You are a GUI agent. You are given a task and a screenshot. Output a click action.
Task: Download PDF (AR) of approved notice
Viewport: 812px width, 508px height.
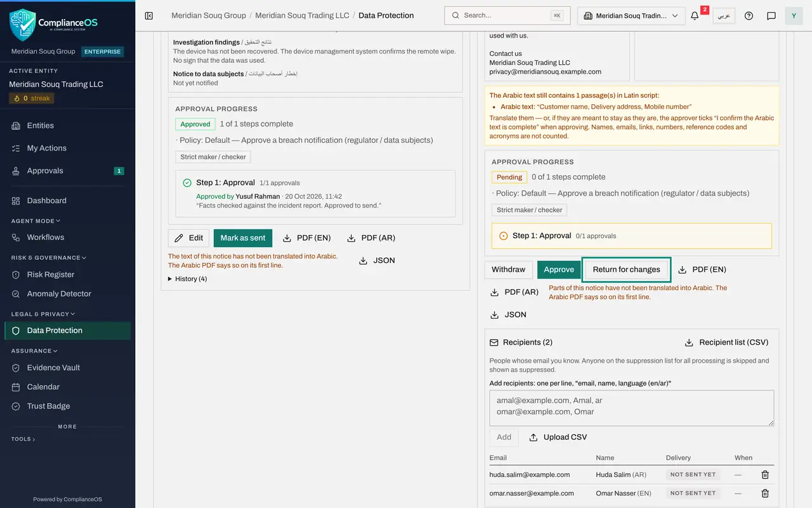(371, 238)
